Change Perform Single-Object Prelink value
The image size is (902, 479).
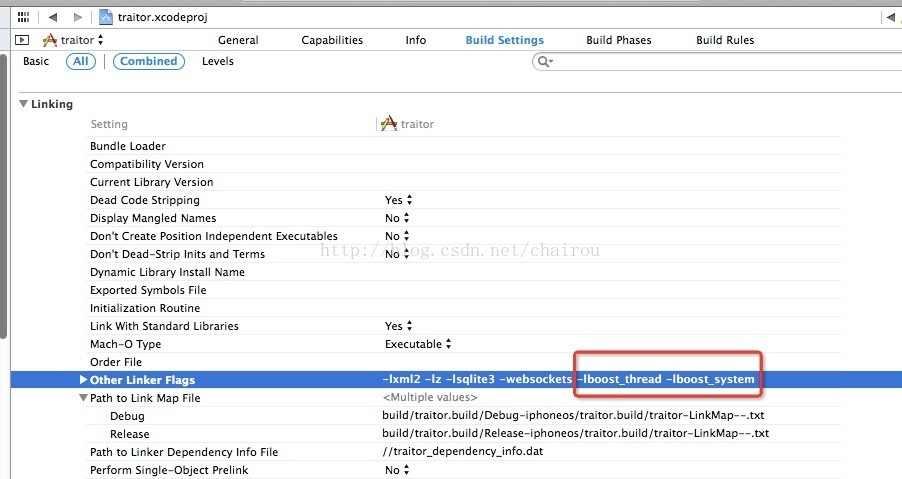pyautogui.click(x=397, y=470)
